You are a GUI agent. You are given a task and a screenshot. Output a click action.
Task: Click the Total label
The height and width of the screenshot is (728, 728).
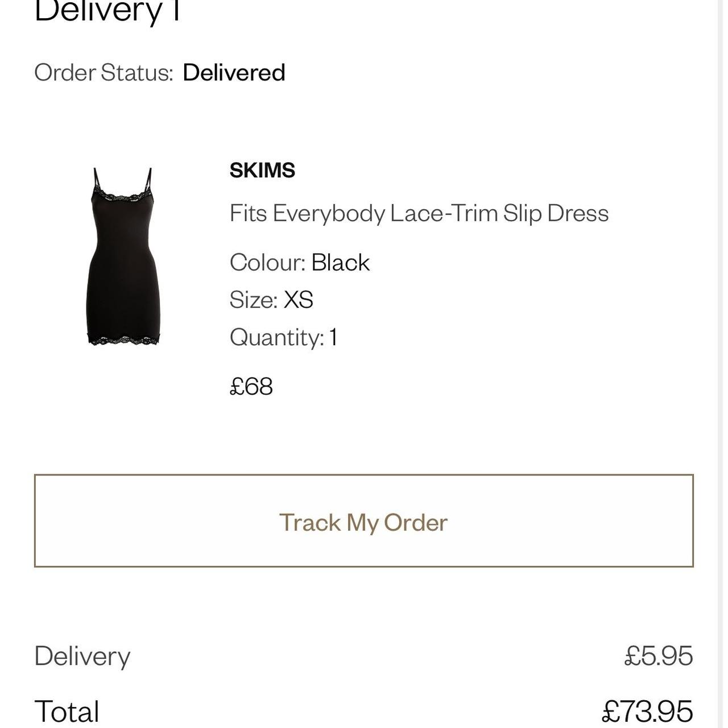tap(67, 711)
